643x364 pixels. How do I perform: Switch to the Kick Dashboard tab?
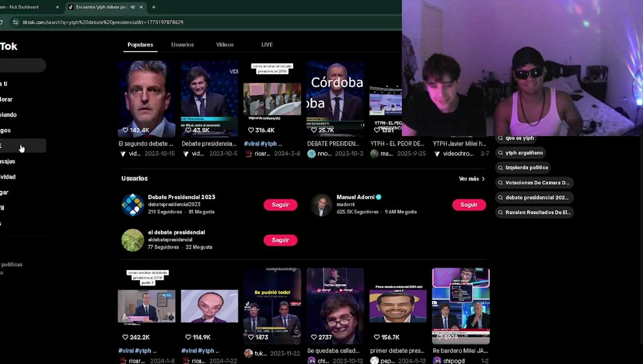pyautogui.click(x=26, y=7)
